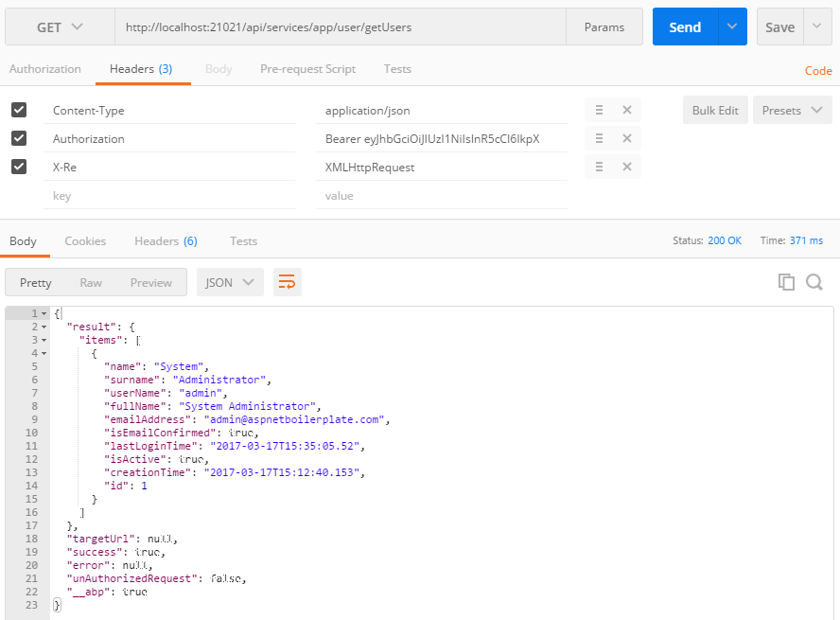Click reorder handle on Authorization header row
Screen dimensions: 840x620
pos(599,138)
